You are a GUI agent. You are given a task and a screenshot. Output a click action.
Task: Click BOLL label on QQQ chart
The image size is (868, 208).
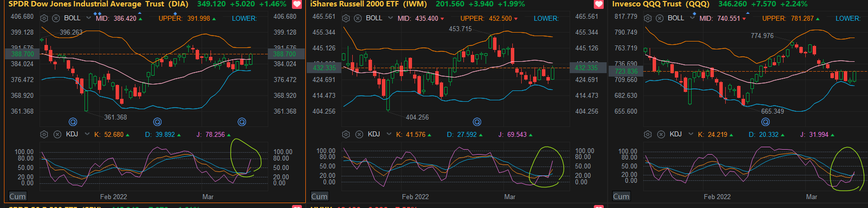(676, 18)
